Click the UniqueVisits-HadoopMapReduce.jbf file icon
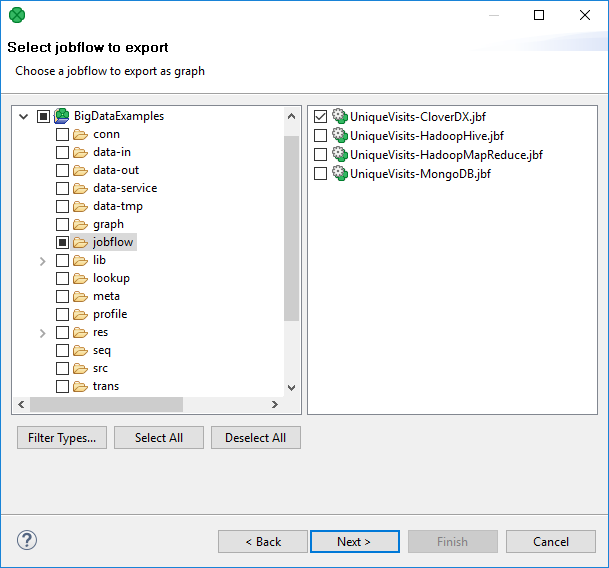Screen dimensions: 609x568 339,155
